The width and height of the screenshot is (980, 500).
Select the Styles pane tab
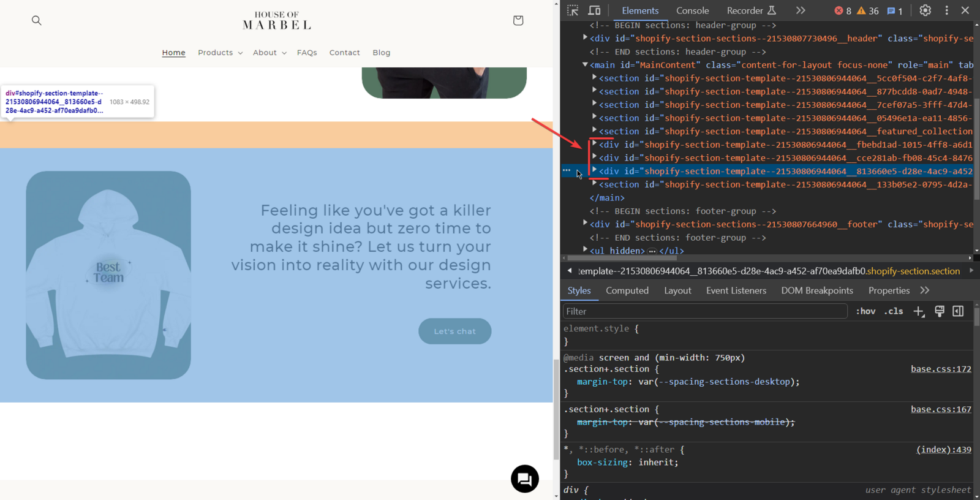(579, 290)
